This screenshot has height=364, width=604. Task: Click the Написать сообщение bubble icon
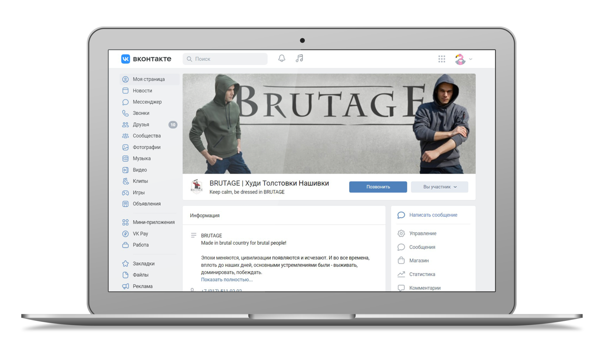401,215
